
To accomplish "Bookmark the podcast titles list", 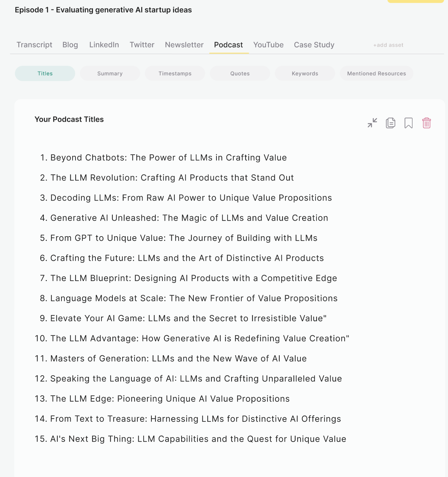I will point(408,123).
